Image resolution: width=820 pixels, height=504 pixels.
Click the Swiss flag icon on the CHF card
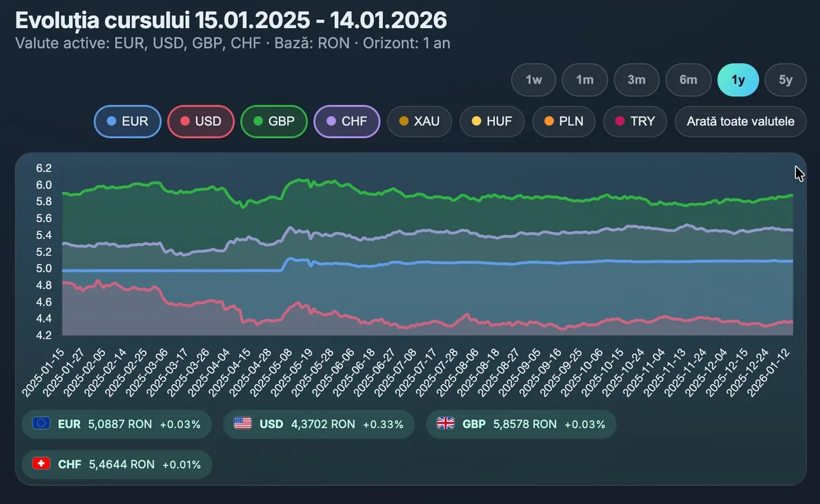click(42, 464)
